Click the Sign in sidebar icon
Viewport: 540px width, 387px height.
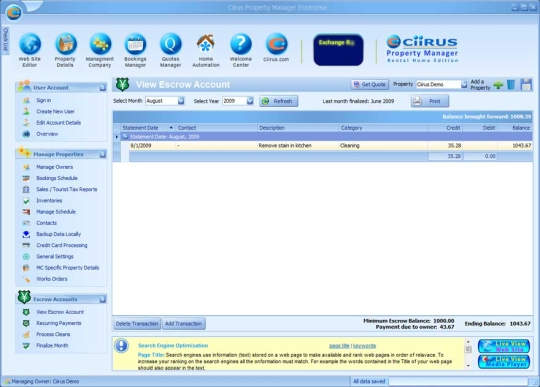tap(26, 100)
